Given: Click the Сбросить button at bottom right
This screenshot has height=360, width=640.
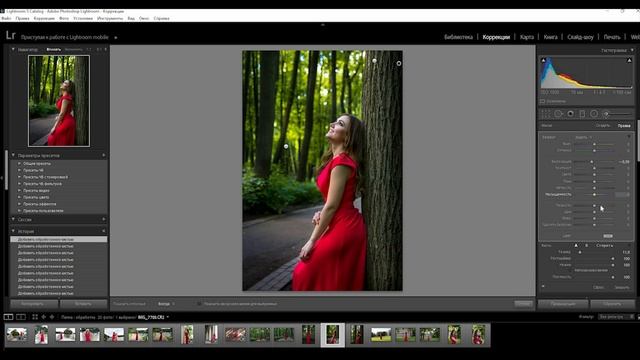Looking at the screenshot, I should (x=612, y=304).
